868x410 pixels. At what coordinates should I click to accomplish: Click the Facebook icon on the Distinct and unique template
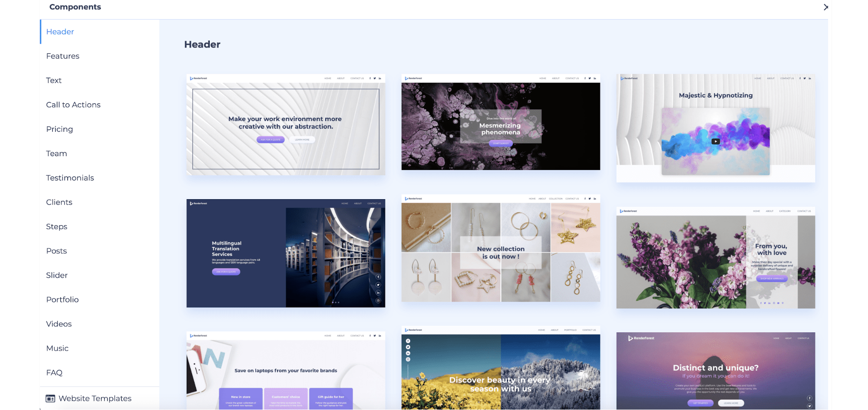(809, 398)
